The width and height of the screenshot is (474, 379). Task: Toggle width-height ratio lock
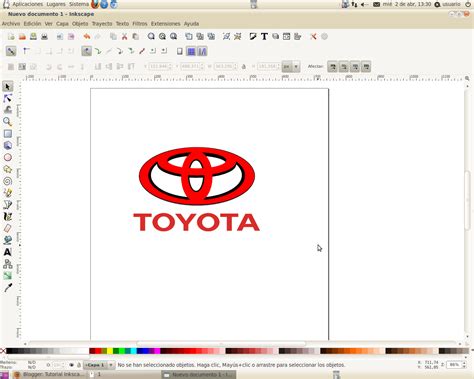244,67
